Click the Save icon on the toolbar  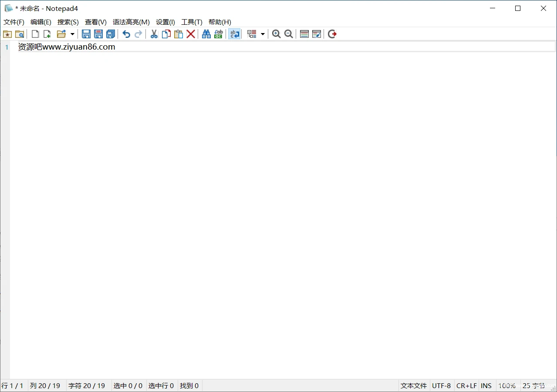pos(86,34)
